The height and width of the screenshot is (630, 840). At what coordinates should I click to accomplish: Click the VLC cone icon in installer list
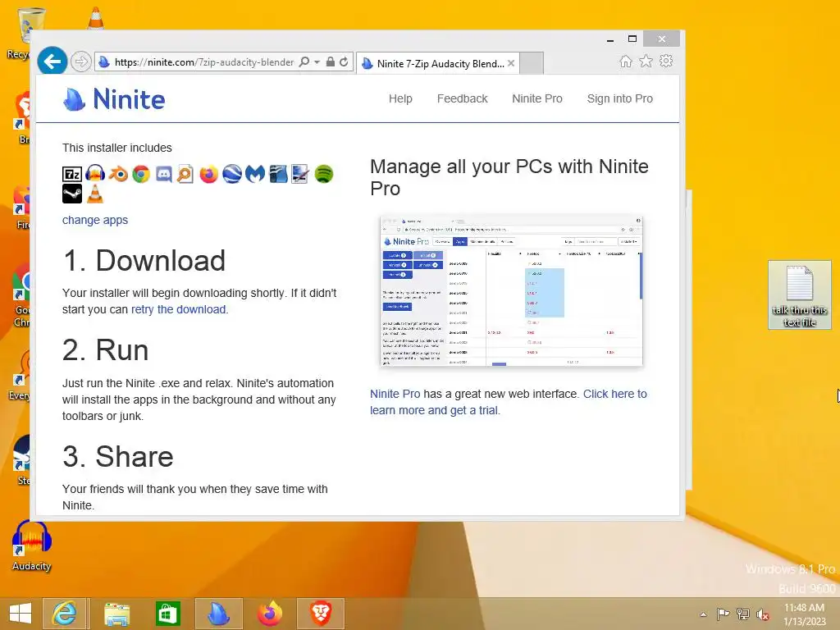95,194
